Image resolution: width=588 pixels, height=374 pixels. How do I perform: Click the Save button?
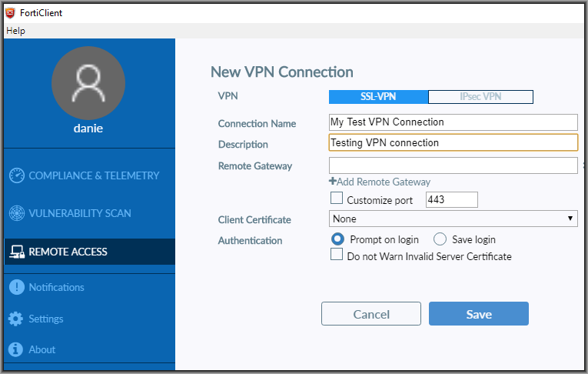(x=479, y=313)
